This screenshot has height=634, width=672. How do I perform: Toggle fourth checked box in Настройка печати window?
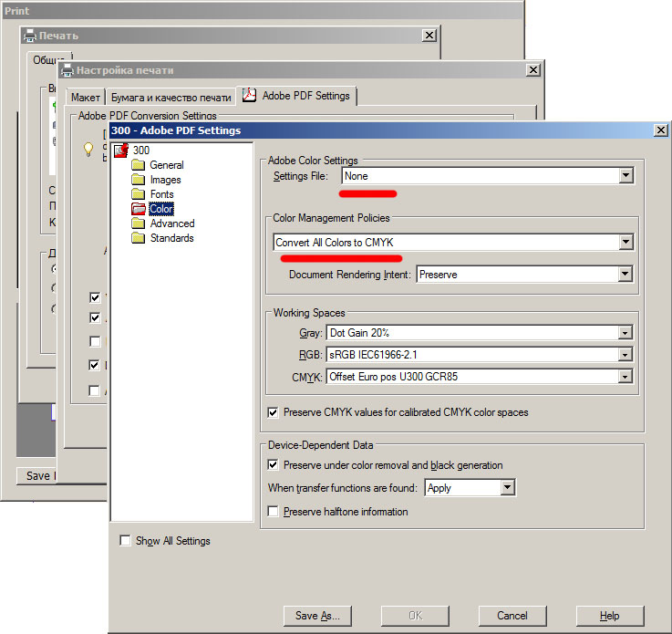(94, 365)
